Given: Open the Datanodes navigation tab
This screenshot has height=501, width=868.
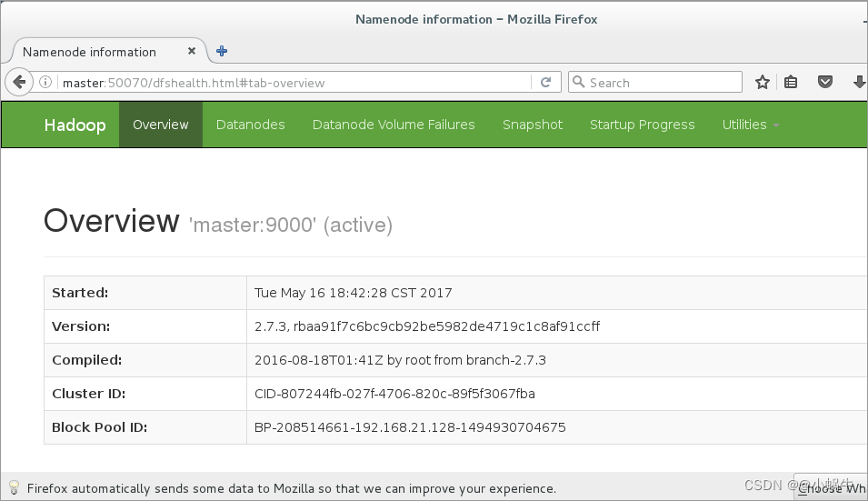Looking at the screenshot, I should pos(250,125).
